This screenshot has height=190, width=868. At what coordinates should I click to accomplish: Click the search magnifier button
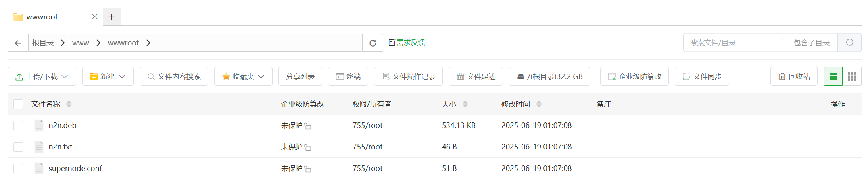(x=849, y=43)
